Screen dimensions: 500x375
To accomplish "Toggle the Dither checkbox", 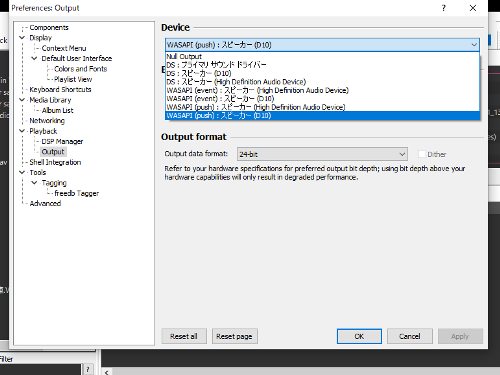I will 422,154.
